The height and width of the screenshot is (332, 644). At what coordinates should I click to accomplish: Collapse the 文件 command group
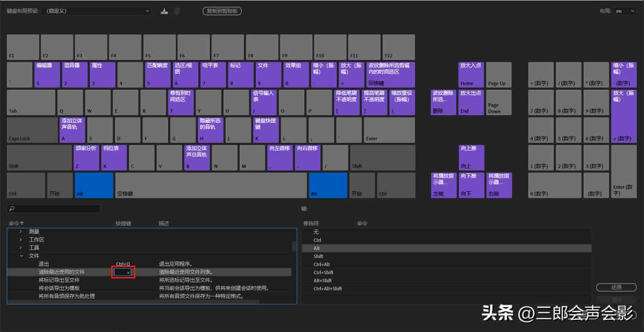pos(20,256)
